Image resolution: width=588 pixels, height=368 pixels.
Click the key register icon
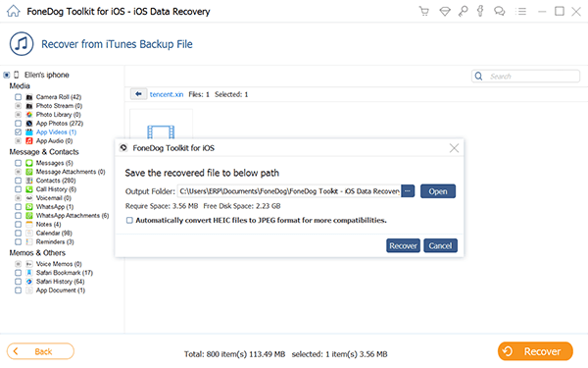(x=463, y=11)
